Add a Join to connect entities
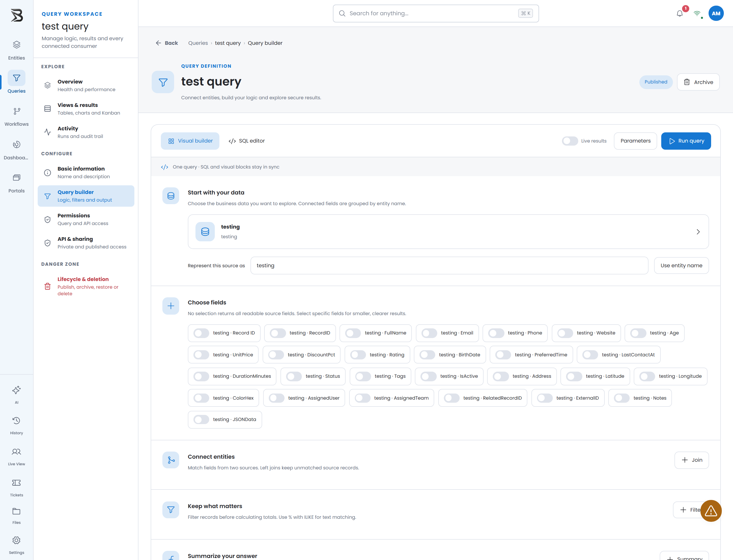Viewport: 733px width, 560px height. pos(692,460)
